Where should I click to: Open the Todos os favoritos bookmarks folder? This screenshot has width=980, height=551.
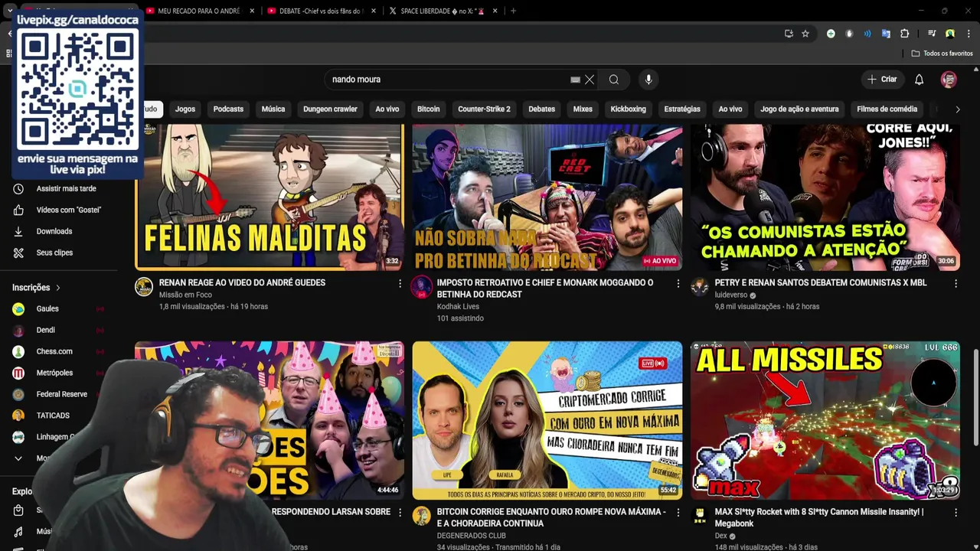point(942,54)
